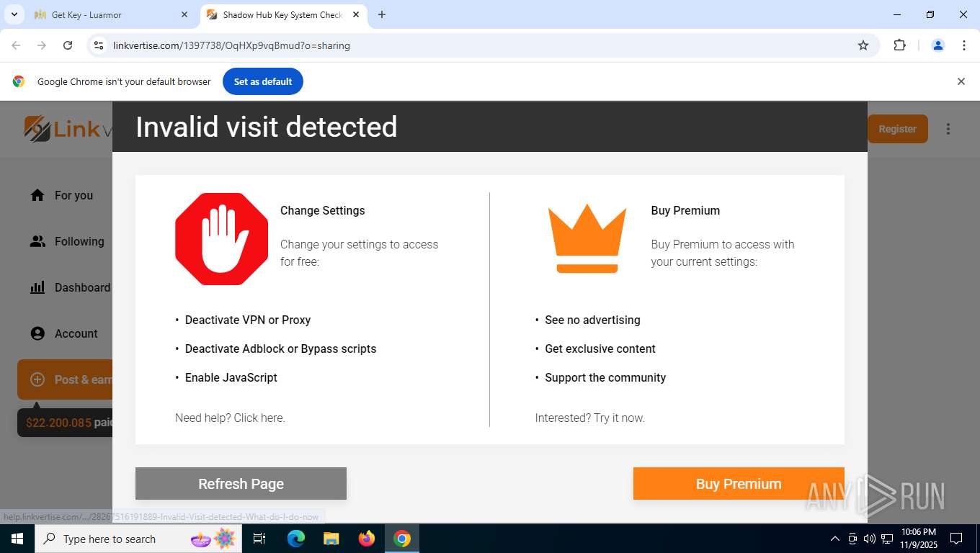
Task: Open the For you home item
Action: point(62,195)
